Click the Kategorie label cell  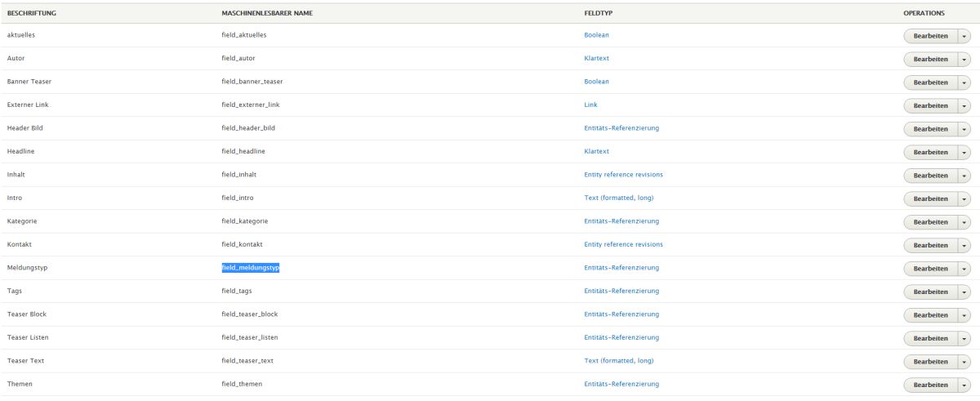click(x=22, y=221)
